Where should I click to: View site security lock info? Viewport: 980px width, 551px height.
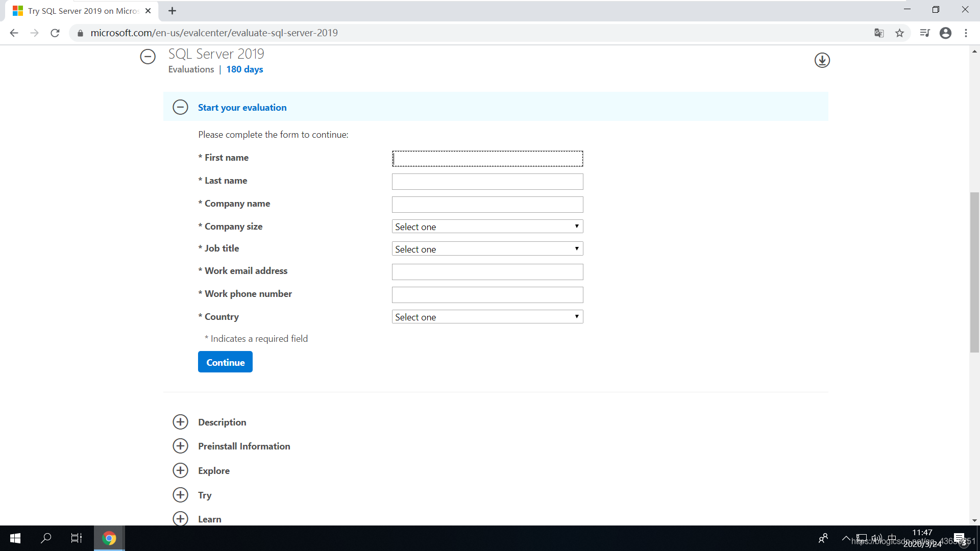coord(80,33)
